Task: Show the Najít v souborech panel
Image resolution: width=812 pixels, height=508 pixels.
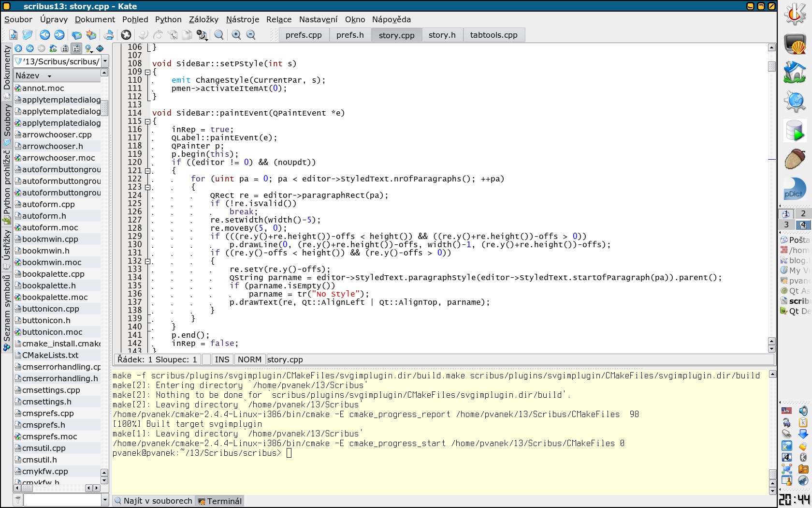Action: 153,501
